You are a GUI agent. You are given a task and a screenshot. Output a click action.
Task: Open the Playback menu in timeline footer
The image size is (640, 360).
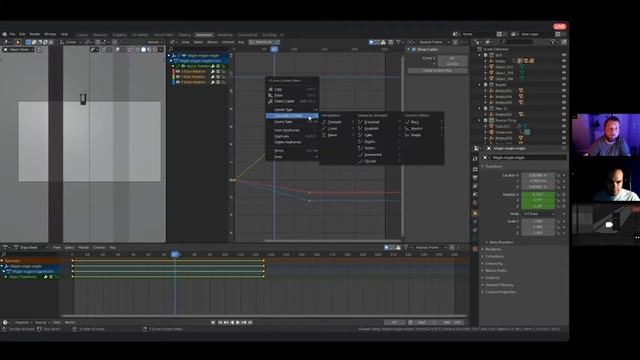22,322
